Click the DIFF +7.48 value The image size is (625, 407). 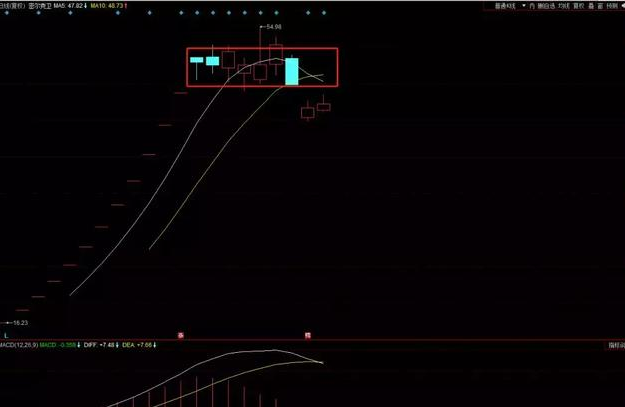click(101, 345)
